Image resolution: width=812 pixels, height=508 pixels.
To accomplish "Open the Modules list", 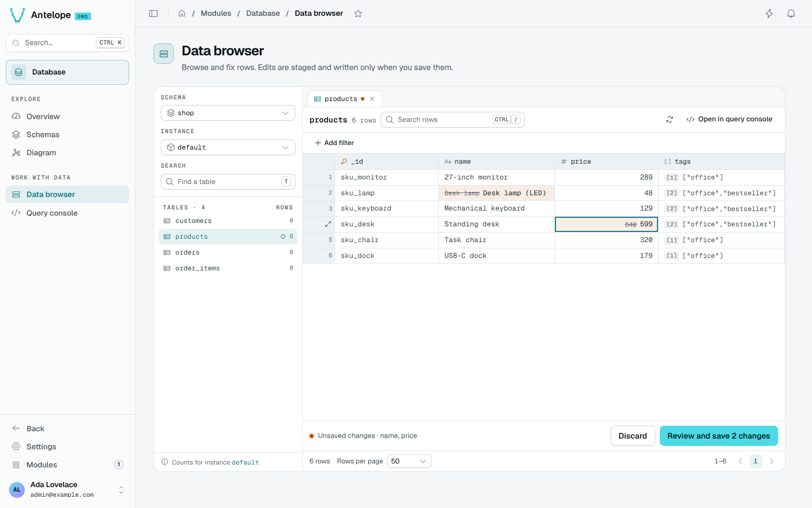I will coord(67,465).
